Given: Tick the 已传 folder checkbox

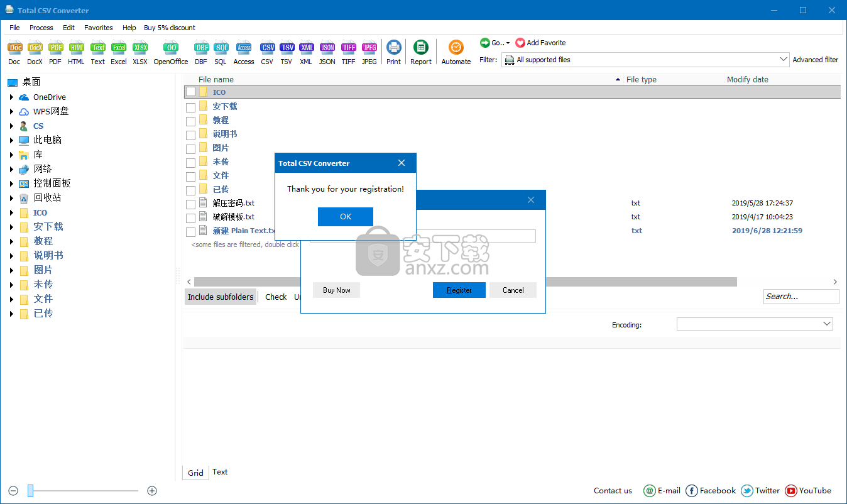Looking at the screenshot, I should (190, 190).
